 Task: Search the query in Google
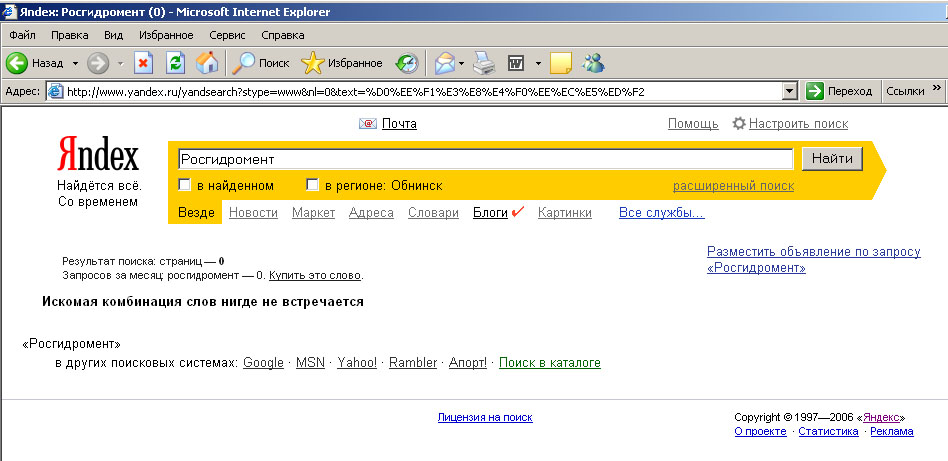[263, 363]
